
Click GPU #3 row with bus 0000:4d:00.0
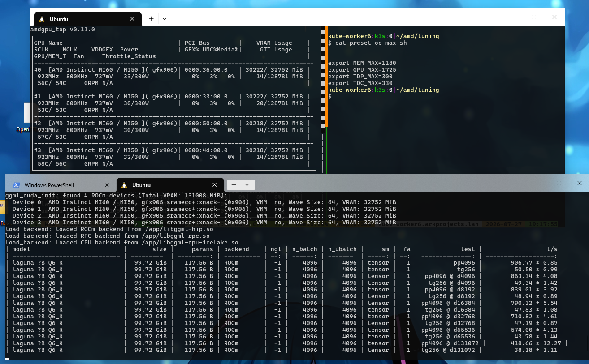tap(172, 150)
